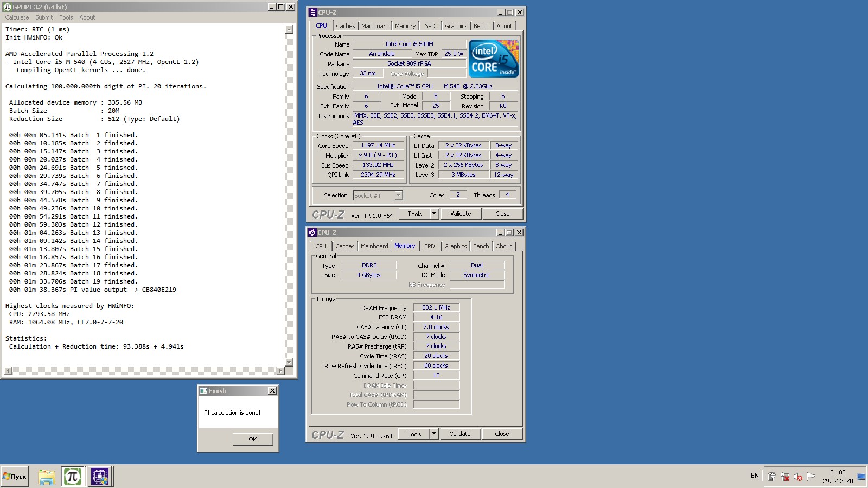This screenshot has width=868, height=488.
Task: Expand Tools dropdown arrow in top CPU-Z
Action: [x=434, y=214]
